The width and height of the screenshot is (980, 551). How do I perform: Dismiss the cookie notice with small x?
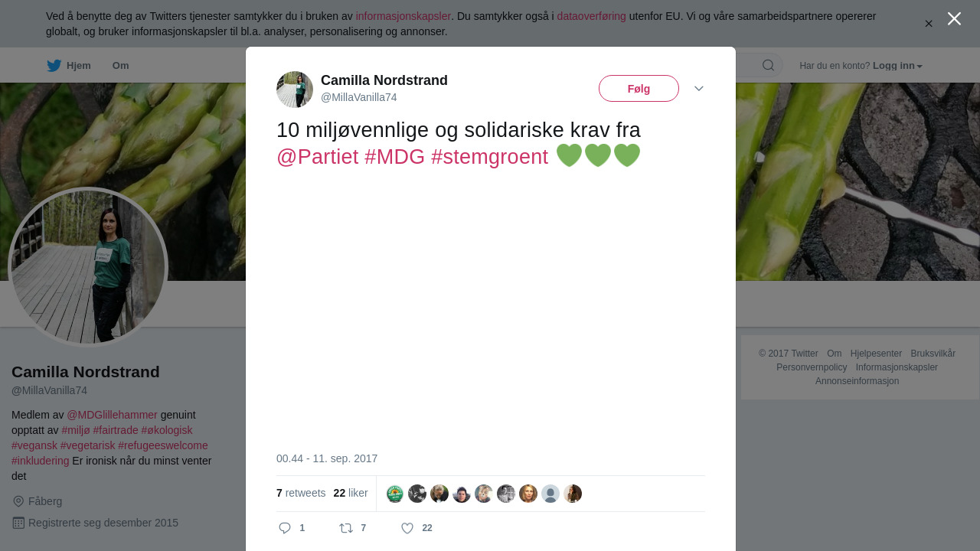tap(929, 24)
